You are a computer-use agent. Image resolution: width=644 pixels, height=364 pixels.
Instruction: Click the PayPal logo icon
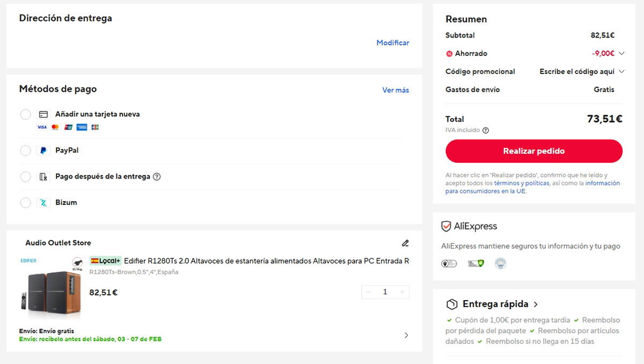(43, 151)
